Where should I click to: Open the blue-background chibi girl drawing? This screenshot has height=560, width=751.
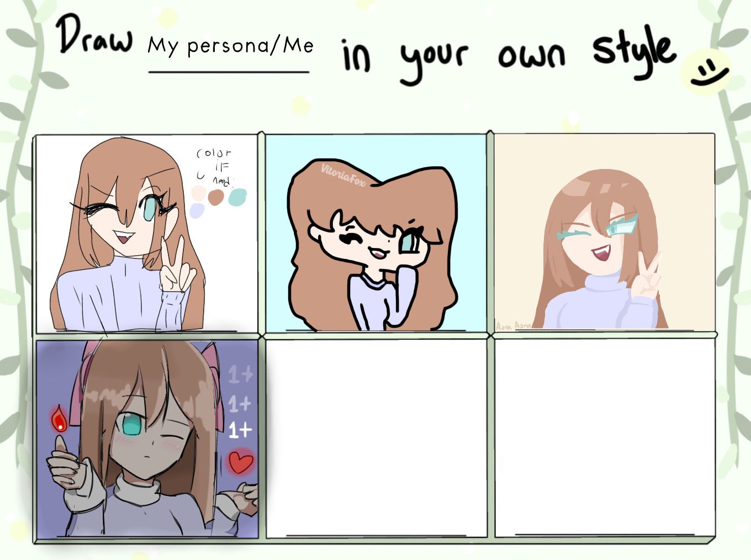click(x=377, y=233)
